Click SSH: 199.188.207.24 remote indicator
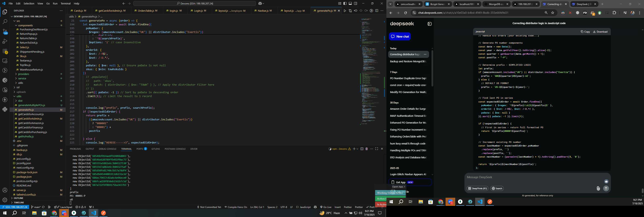 (x=14, y=207)
